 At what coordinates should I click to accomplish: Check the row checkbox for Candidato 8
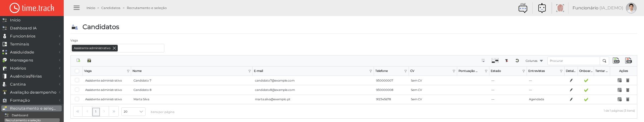[x=77, y=90]
